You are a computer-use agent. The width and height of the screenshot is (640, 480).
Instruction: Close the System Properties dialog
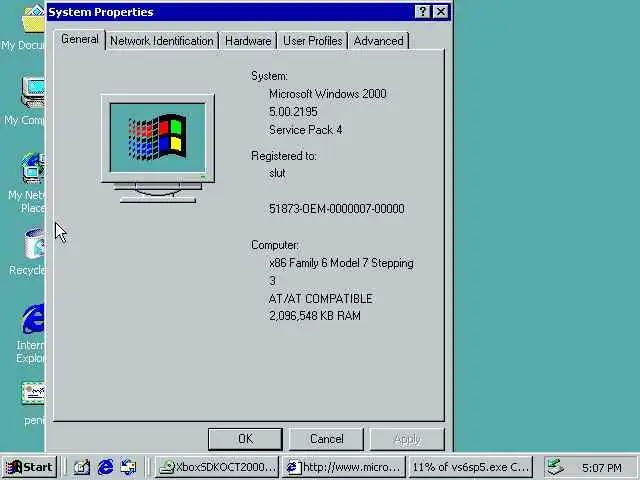coord(441,12)
